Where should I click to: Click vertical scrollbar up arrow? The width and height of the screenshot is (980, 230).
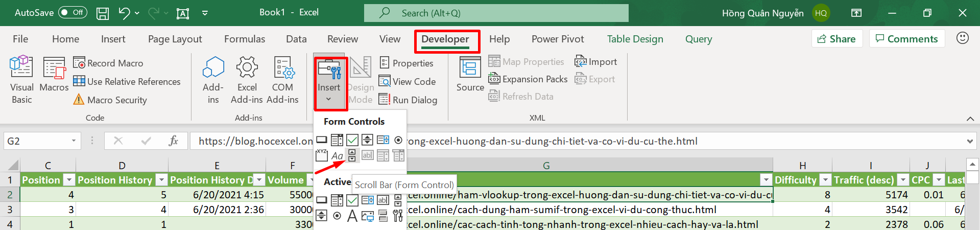(x=972, y=164)
